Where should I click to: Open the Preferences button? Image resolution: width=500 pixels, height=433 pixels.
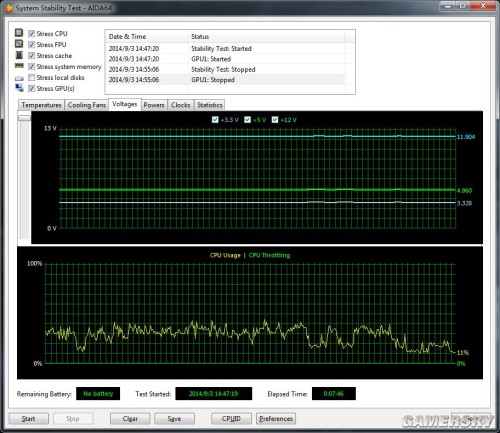pyautogui.click(x=276, y=419)
